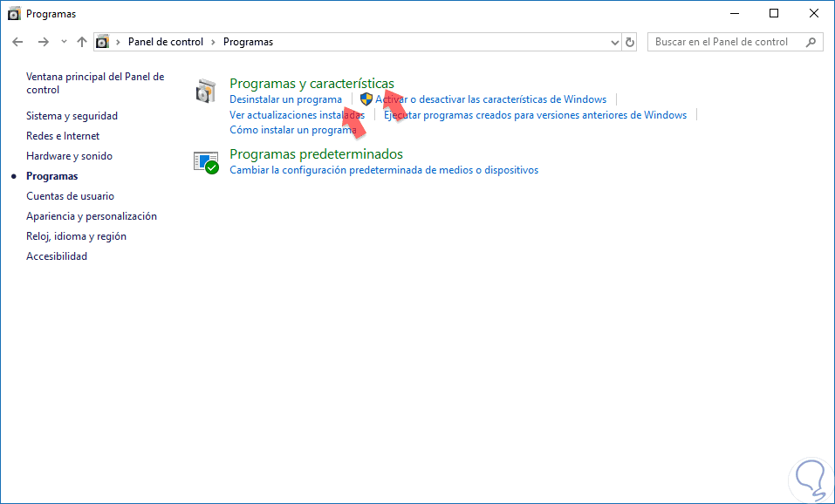Click the Programas window title icon
Screen dimensions: 835x504
tap(14, 14)
